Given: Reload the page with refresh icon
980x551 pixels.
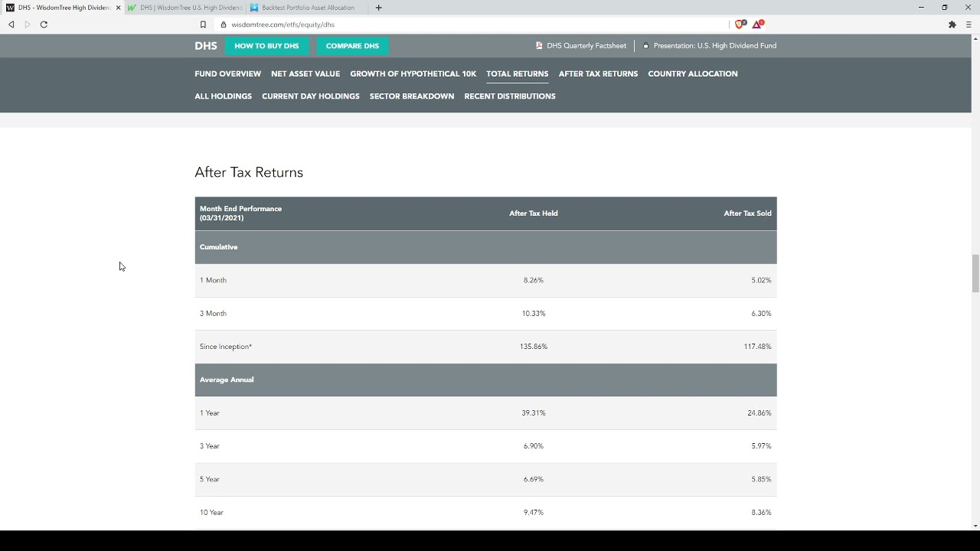Looking at the screenshot, I should coord(44,24).
